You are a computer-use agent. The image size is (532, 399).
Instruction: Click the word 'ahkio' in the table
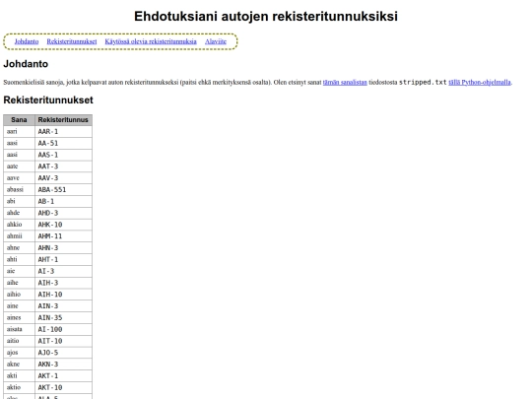14,225
